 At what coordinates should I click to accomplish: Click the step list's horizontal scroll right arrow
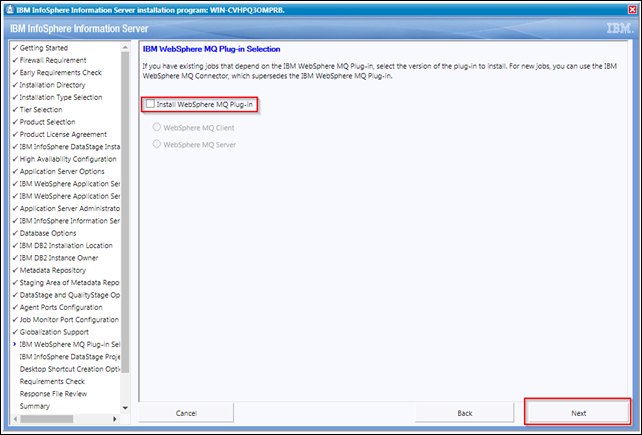(x=115, y=419)
